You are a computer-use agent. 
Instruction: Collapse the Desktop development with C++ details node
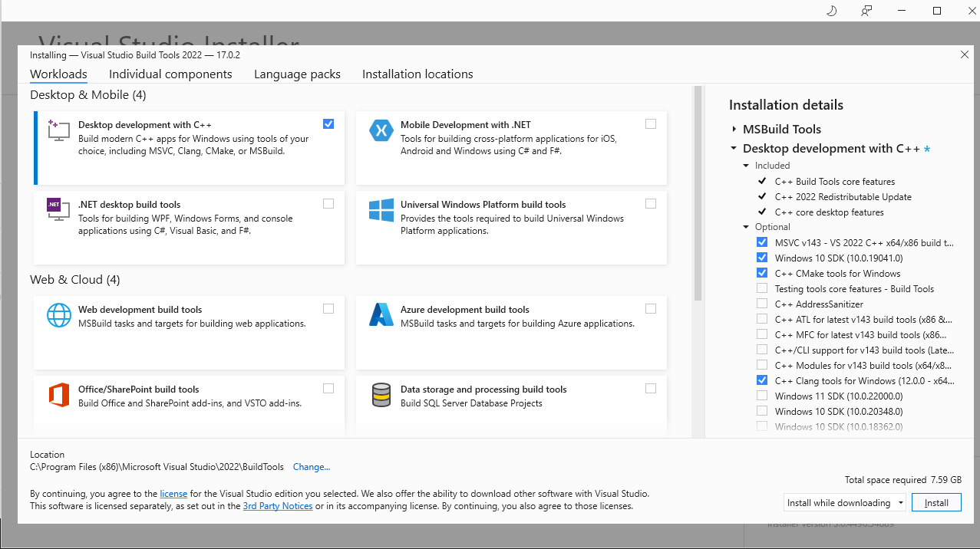point(734,149)
